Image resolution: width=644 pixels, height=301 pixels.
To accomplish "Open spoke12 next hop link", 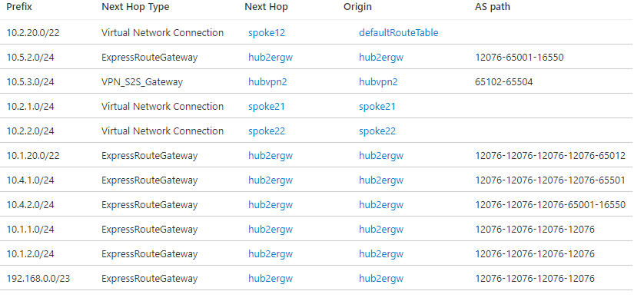I will point(267,33).
